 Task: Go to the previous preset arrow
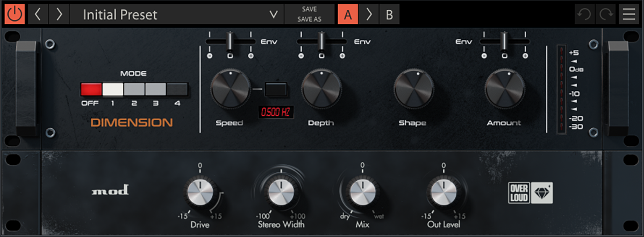(38, 15)
